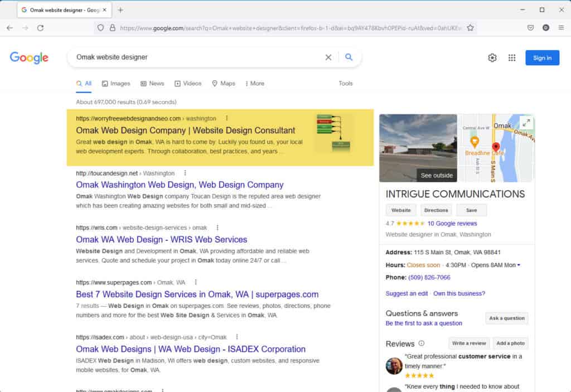Viewport: 571px width, 392px height.
Task: Open options dots for worryfreewebdesignandseo result
Action: [x=227, y=118]
